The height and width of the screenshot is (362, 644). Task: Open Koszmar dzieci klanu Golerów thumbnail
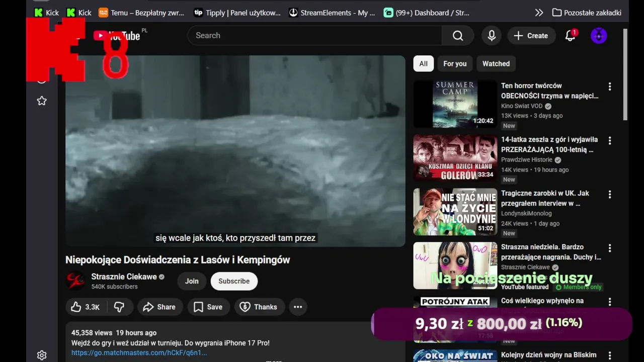point(455,158)
